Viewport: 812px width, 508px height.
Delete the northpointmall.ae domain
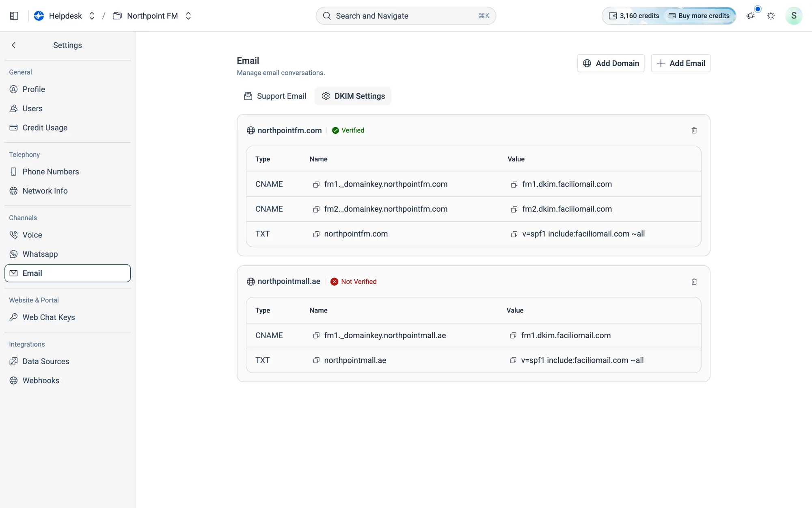pos(694,282)
